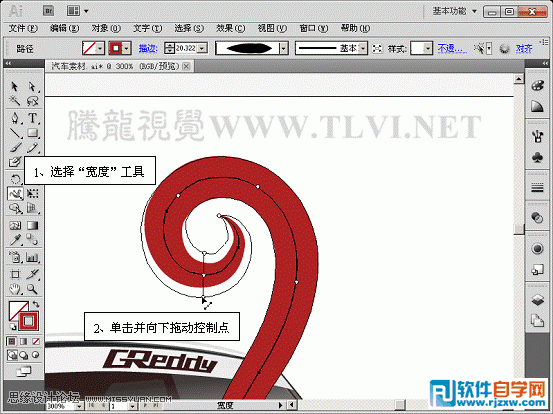Screen dimensions: 553x414
Task: Select the Hand tool
Action: click(15, 289)
